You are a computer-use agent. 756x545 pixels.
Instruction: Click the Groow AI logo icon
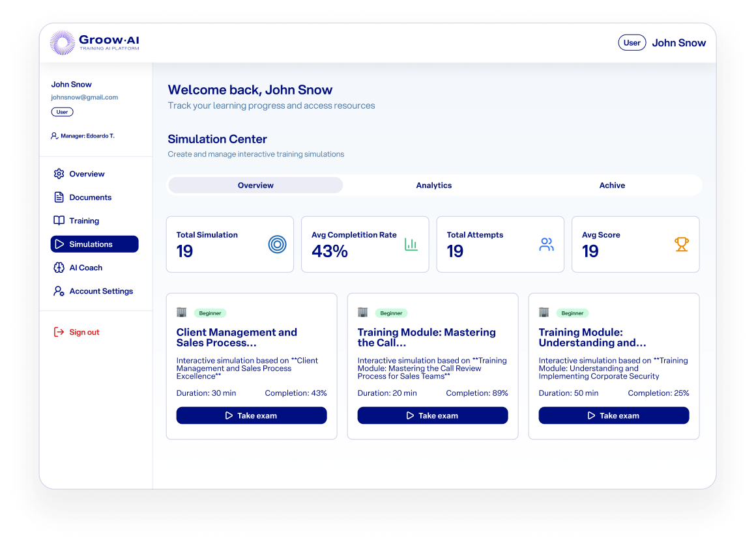coord(63,43)
